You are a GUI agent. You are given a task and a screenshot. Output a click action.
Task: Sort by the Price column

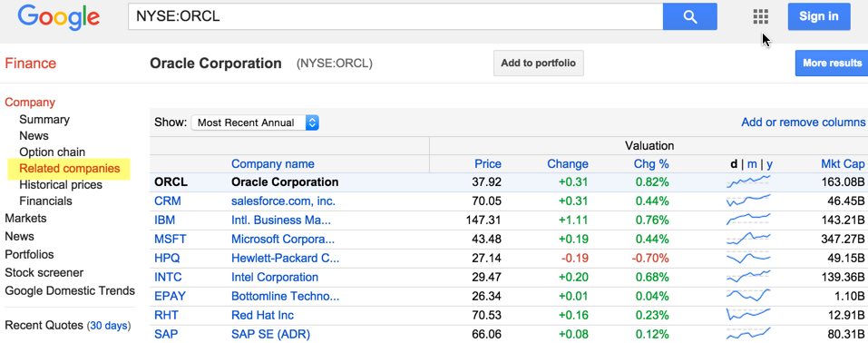[488, 164]
